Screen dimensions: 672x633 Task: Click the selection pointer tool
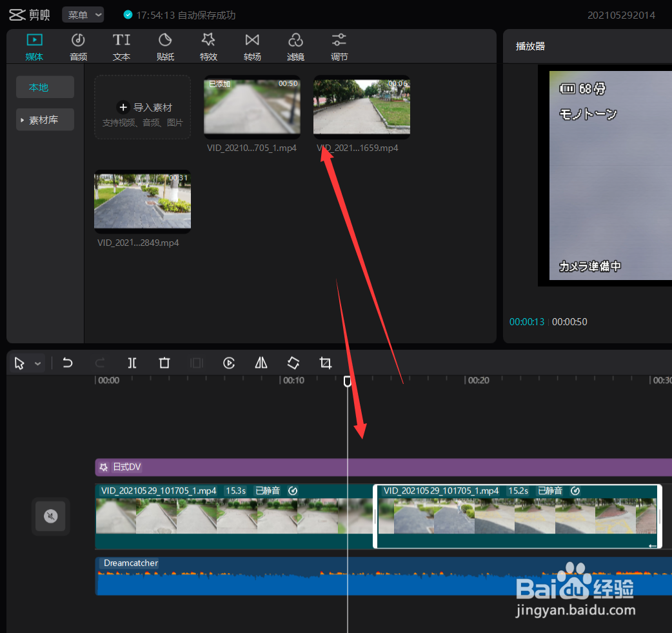pyautogui.click(x=19, y=363)
